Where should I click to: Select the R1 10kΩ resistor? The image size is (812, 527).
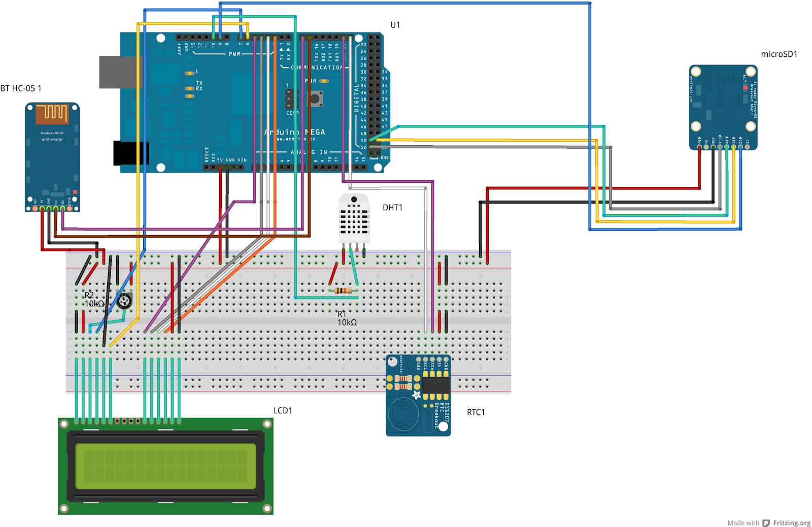pos(344,291)
